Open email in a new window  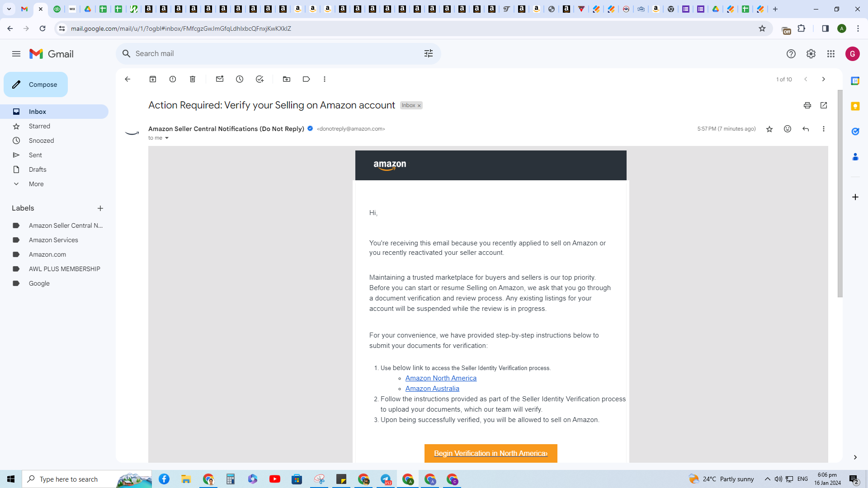824,105
